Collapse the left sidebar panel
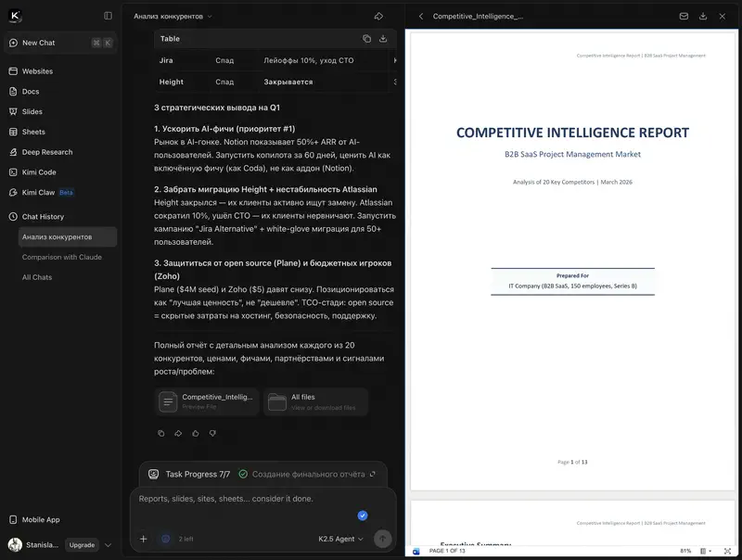Viewport: 742px width, 560px height. point(108,15)
